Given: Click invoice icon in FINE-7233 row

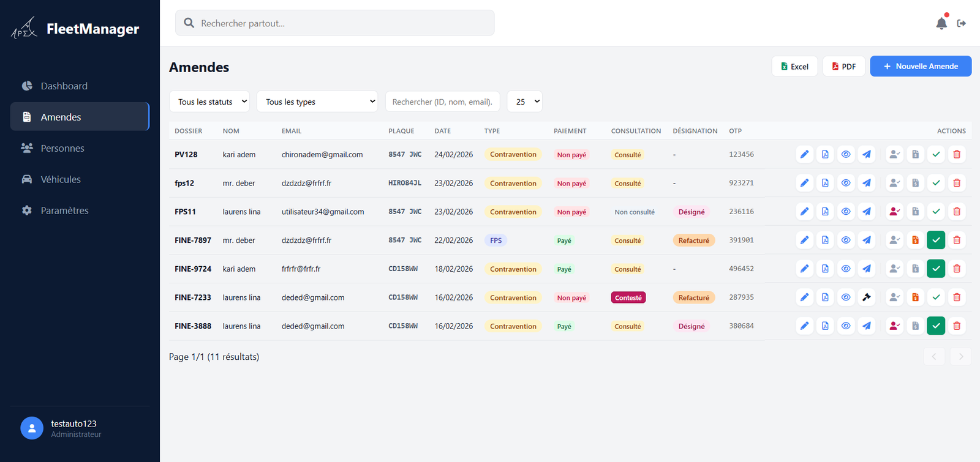Looking at the screenshot, I should (916, 297).
